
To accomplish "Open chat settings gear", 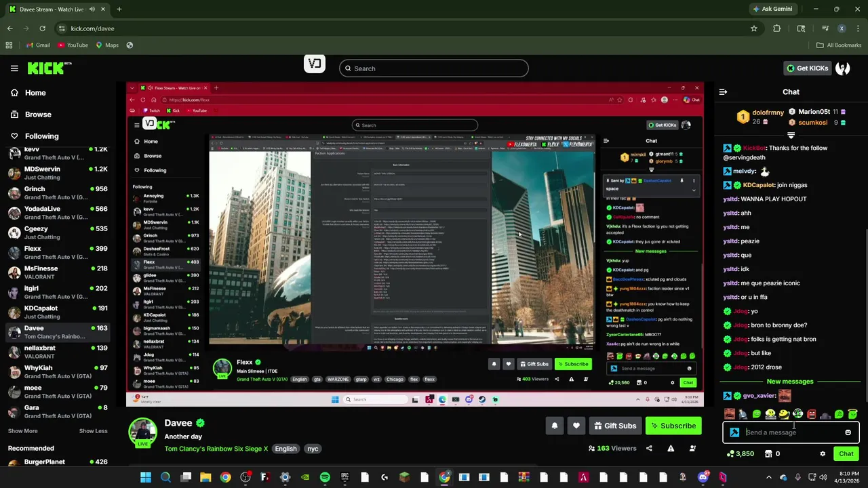I will click(823, 454).
